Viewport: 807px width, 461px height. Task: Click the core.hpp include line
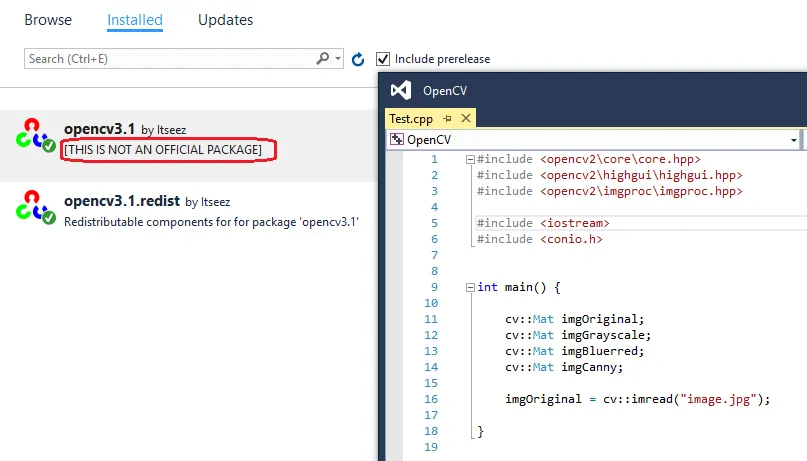tap(589, 159)
